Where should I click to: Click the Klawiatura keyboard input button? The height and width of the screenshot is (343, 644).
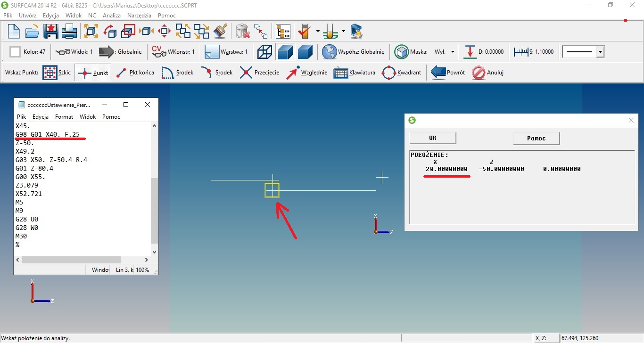(x=355, y=73)
